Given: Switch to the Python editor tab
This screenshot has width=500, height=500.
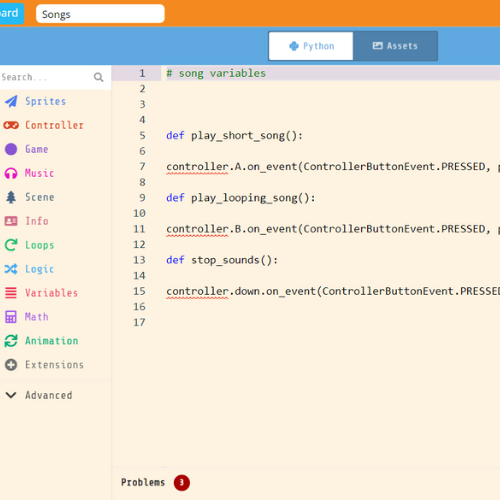Looking at the screenshot, I should click(x=311, y=46).
